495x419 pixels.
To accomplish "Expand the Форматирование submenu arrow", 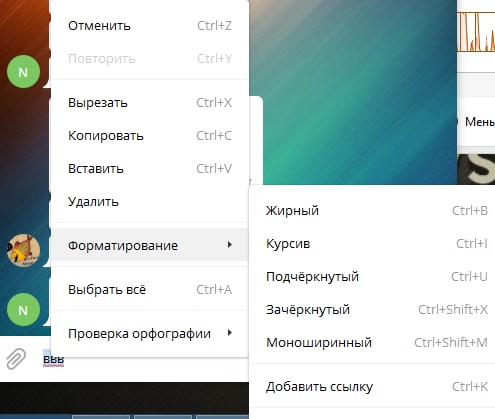I will [x=229, y=245].
